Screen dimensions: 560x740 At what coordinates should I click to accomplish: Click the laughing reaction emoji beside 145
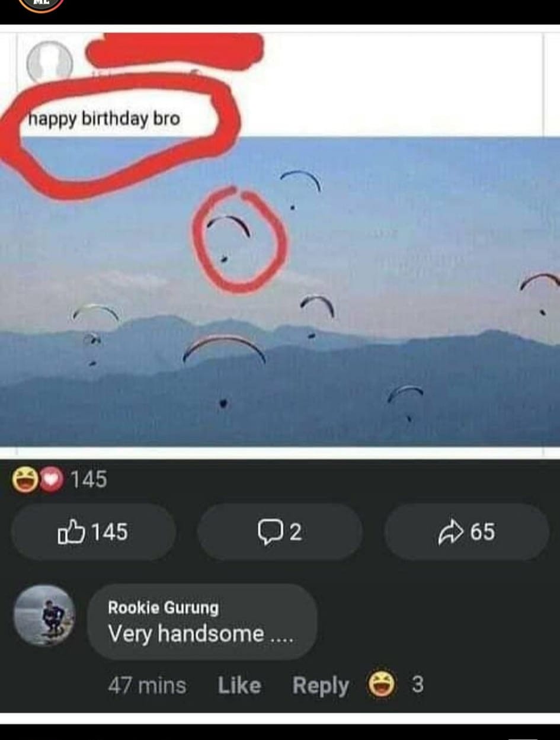click(x=25, y=479)
